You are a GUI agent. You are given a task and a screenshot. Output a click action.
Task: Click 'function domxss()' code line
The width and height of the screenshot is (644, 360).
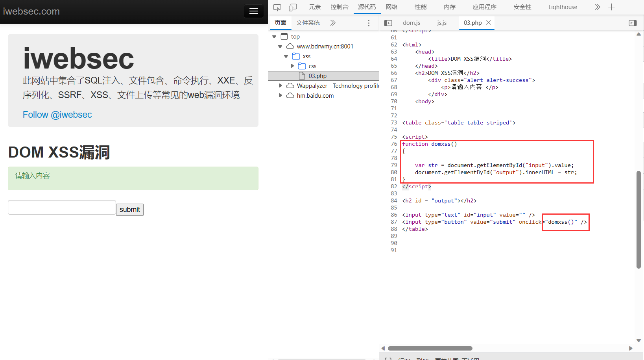click(430, 144)
